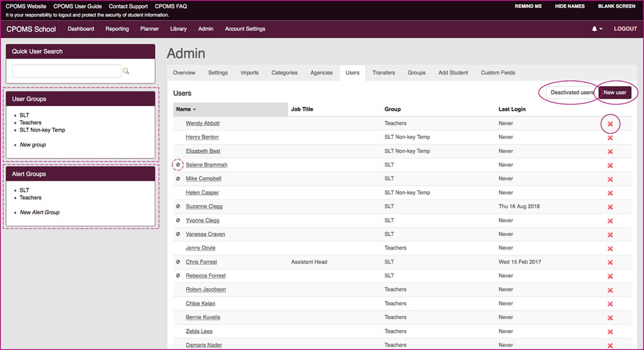Open Wendy Abbott's user profile
The height and width of the screenshot is (350, 644).
click(x=202, y=123)
